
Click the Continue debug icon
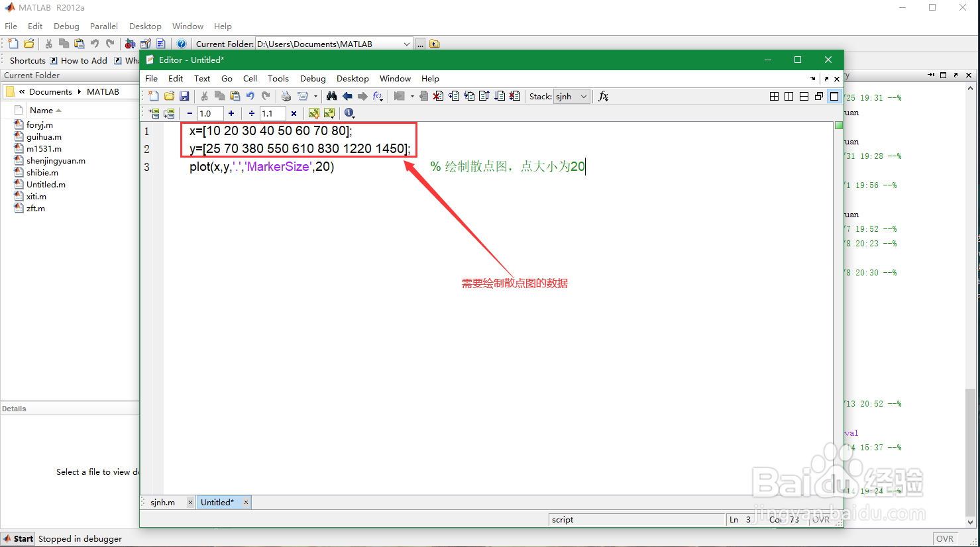[x=500, y=96]
